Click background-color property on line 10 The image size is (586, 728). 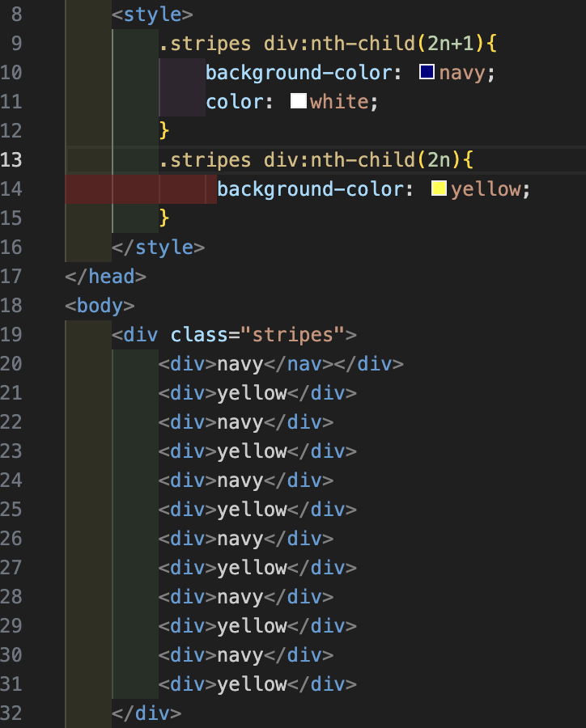pos(304,73)
